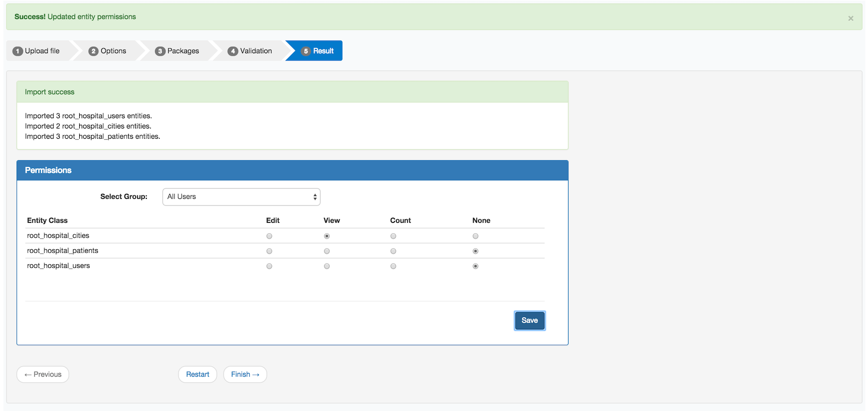Choose Count for root_hospital_patients
Viewport: 868px width, 411px height.
pyautogui.click(x=393, y=251)
